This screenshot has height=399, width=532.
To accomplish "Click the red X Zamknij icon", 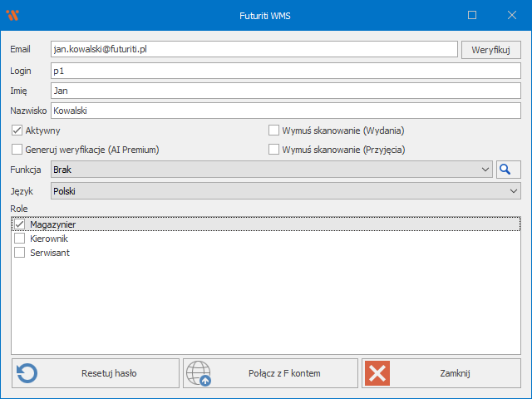I will pyautogui.click(x=377, y=373).
